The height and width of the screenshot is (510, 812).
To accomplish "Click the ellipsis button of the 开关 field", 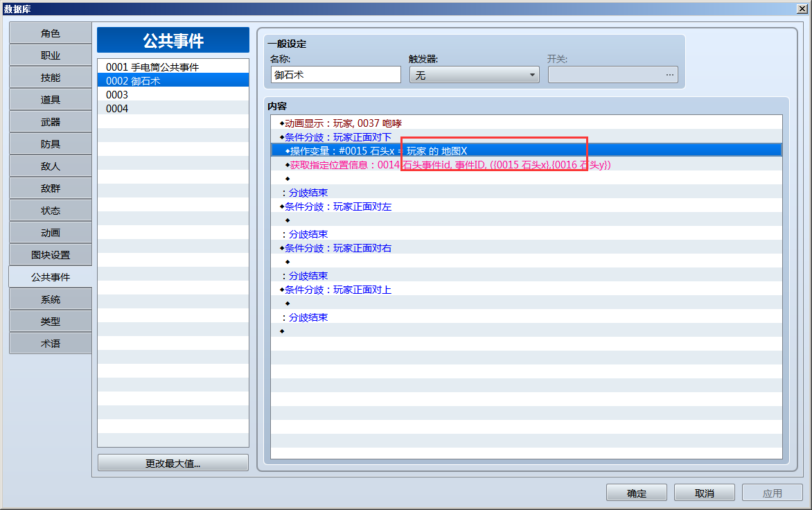I will coord(669,75).
